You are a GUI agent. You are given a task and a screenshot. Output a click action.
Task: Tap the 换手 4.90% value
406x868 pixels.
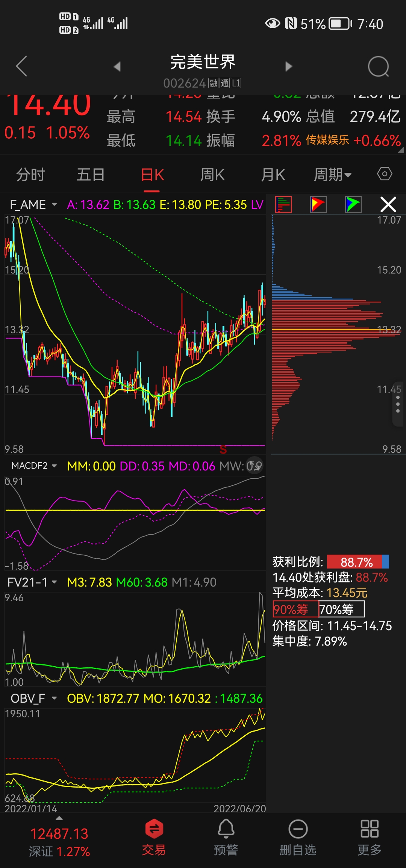282,116
